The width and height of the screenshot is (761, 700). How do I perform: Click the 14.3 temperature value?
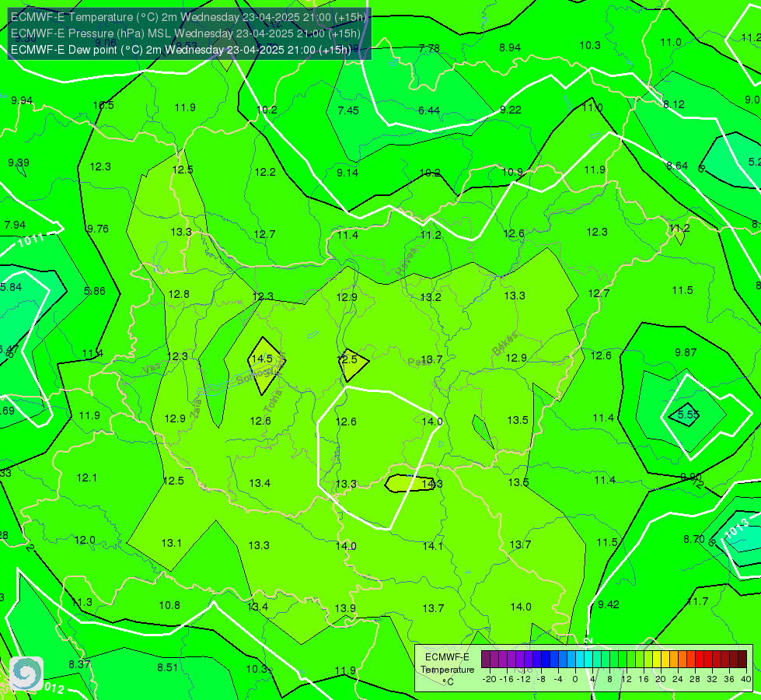tap(432, 484)
